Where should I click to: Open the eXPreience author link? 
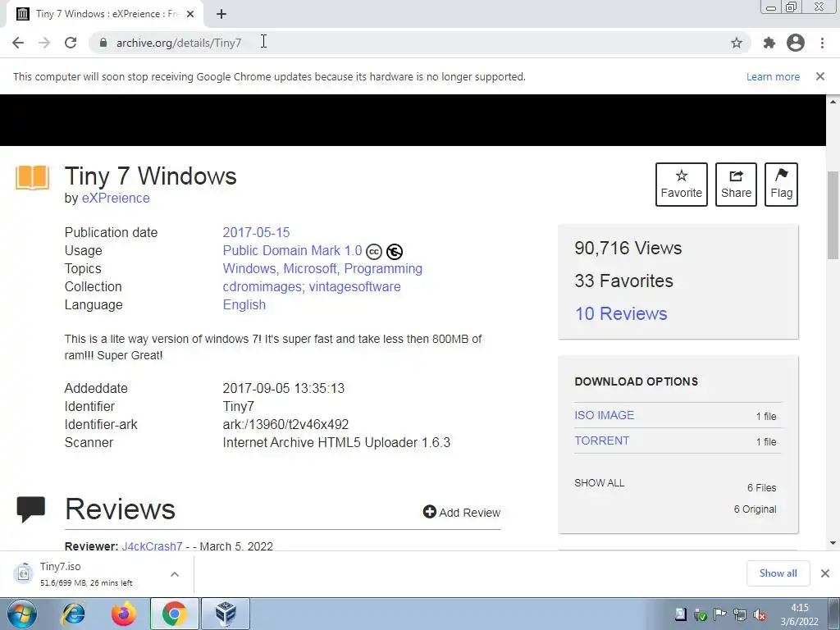(116, 199)
